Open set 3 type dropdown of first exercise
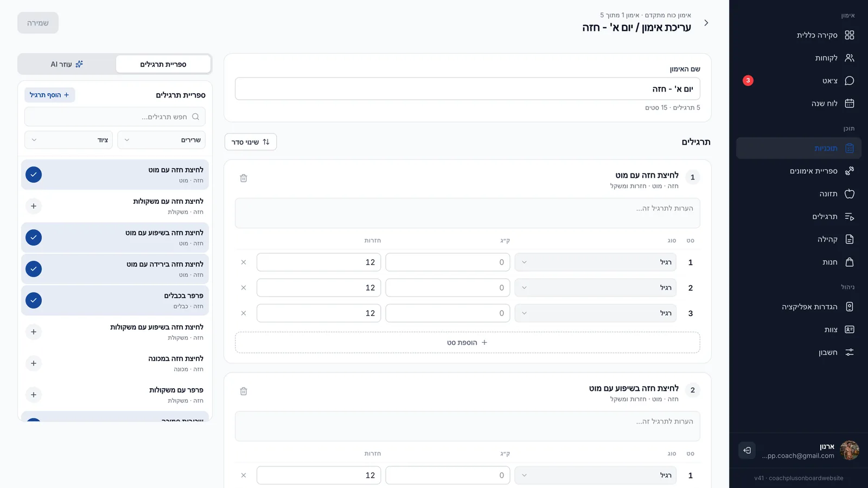Screen dimensions: 868x488 pos(595,313)
